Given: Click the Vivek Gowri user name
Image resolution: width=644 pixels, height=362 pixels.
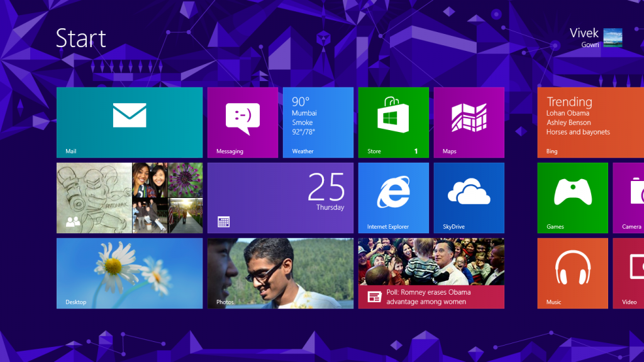Looking at the screenshot, I should [x=584, y=38].
